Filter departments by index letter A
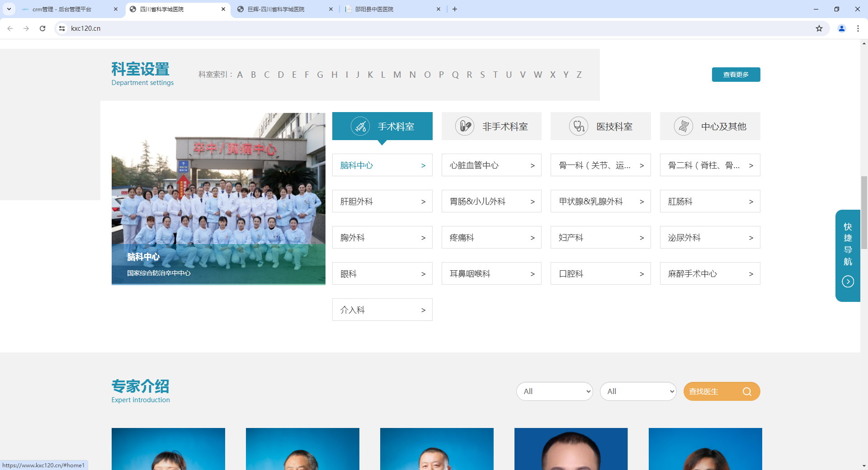Image resolution: width=868 pixels, height=470 pixels. click(240, 75)
